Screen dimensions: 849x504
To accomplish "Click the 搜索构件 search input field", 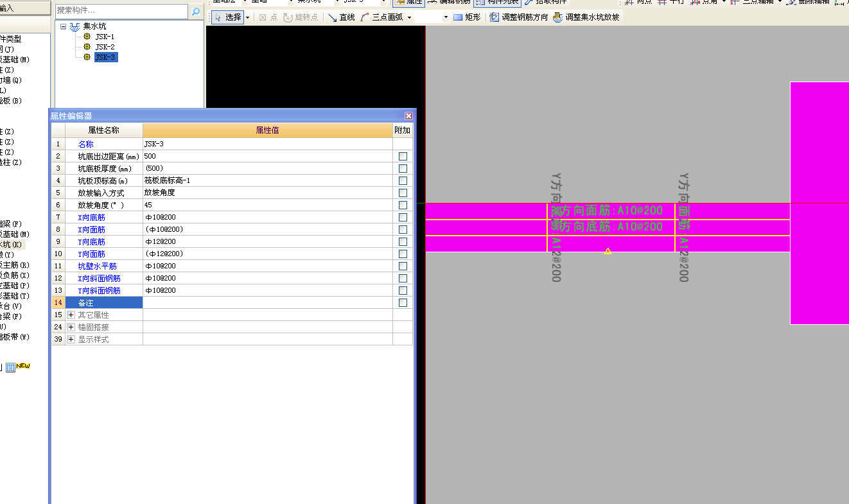I will pos(121,11).
